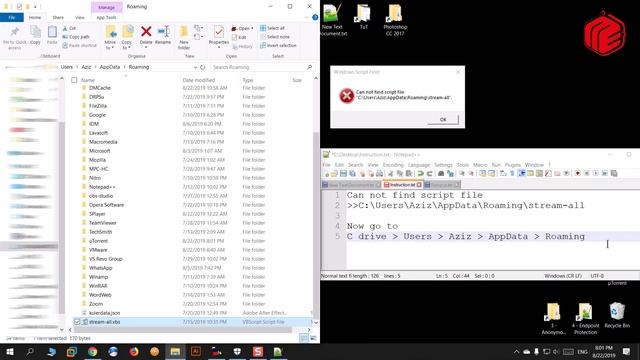640x360 pixels.
Task: Click the Delete icon in Explorer ribbon
Action: coord(146,31)
